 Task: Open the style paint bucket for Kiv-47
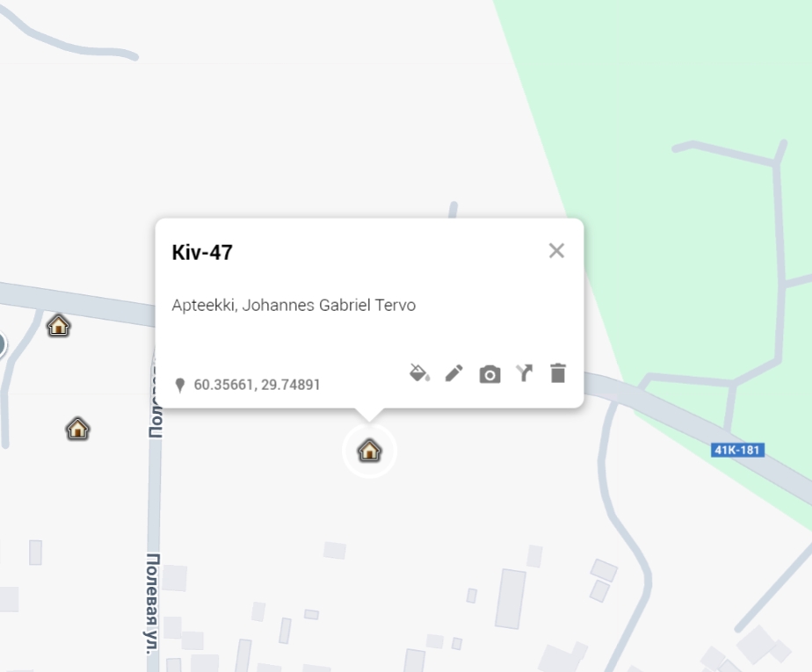coord(419,372)
